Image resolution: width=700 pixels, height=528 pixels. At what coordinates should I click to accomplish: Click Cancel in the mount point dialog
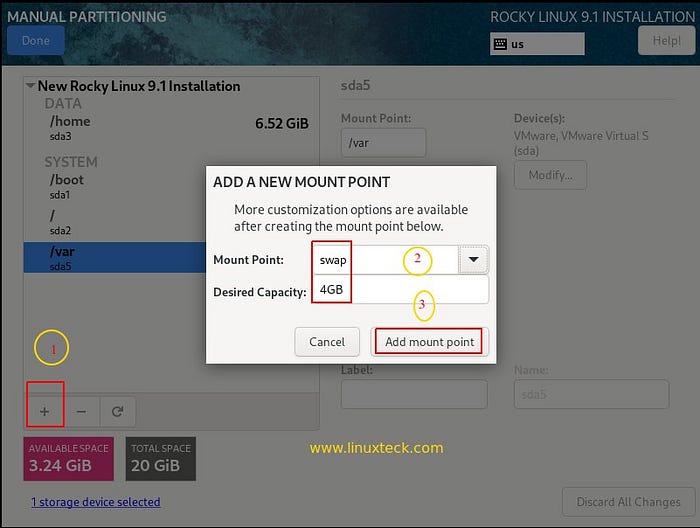click(327, 342)
